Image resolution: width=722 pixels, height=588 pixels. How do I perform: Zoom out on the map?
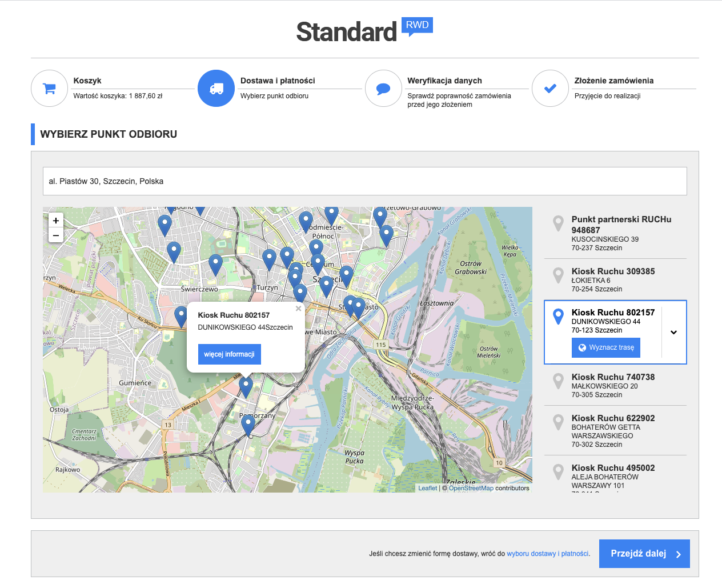tap(56, 235)
